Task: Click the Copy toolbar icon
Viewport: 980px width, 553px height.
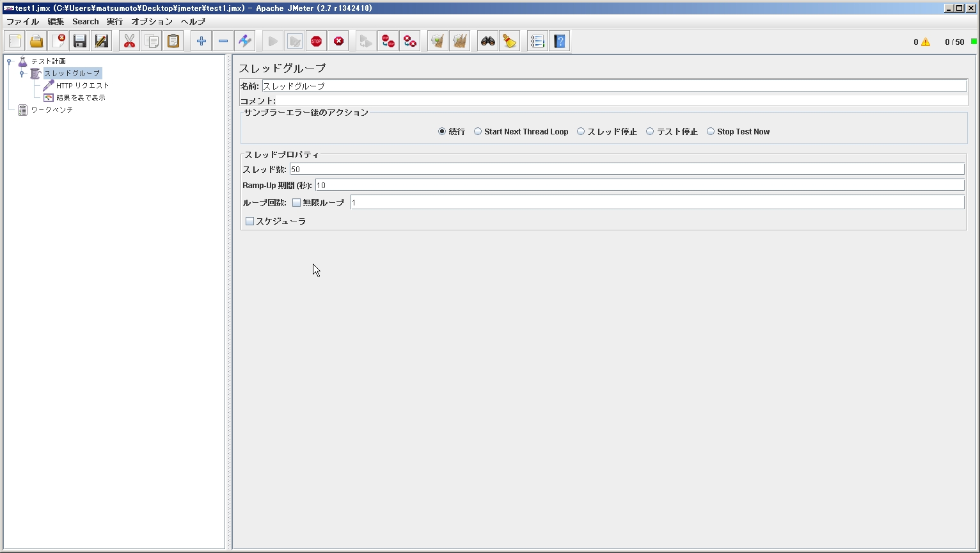Action: [x=152, y=41]
